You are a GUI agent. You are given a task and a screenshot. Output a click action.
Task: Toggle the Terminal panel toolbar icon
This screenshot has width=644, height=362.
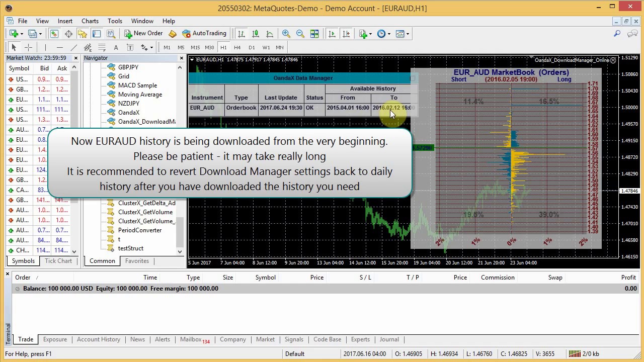(97, 34)
